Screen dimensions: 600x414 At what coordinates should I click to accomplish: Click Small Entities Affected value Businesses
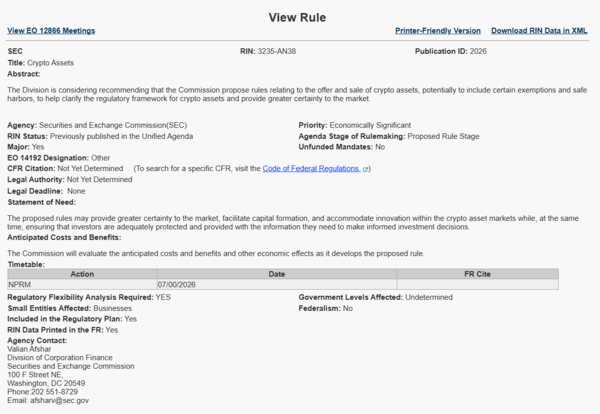(112, 308)
